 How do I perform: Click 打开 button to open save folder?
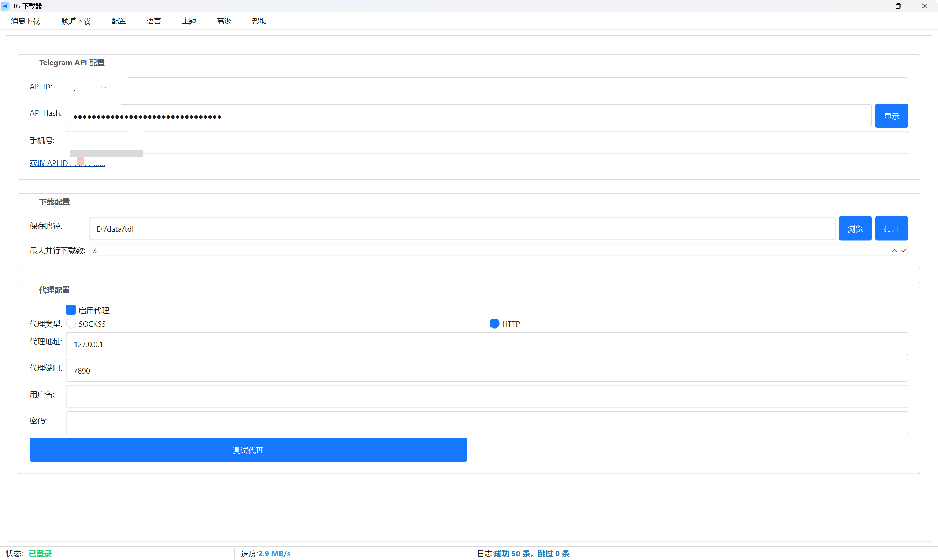[891, 229]
